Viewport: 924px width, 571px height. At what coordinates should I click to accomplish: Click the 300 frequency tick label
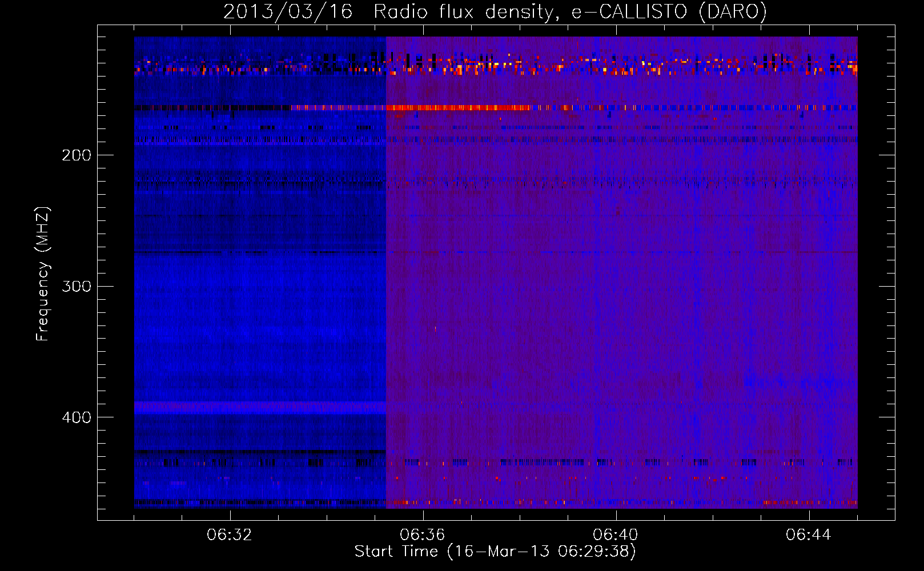click(x=77, y=286)
